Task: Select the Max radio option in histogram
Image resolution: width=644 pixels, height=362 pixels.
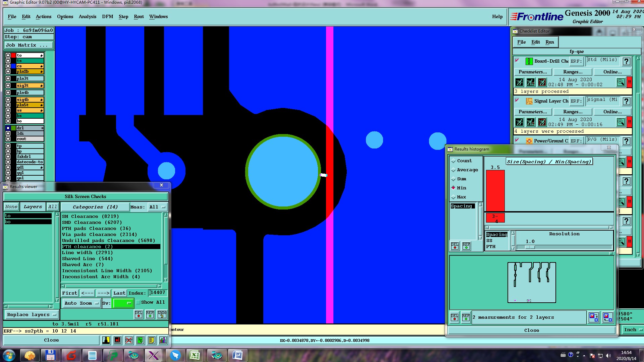Action: coord(453,197)
